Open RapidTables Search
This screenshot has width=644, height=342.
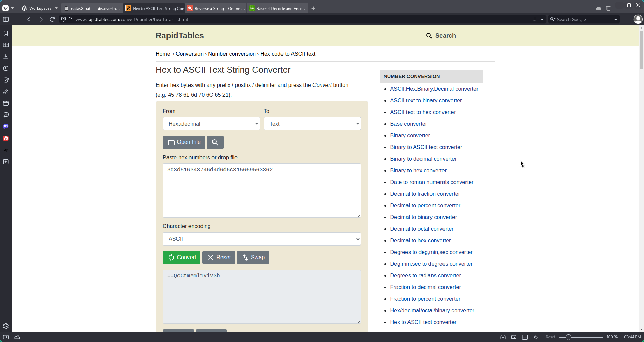coord(441,36)
